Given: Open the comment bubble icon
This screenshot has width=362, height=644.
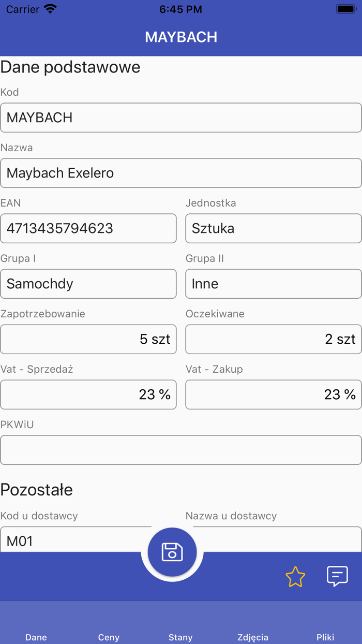Looking at the screenshot, I should click(337, 576).
